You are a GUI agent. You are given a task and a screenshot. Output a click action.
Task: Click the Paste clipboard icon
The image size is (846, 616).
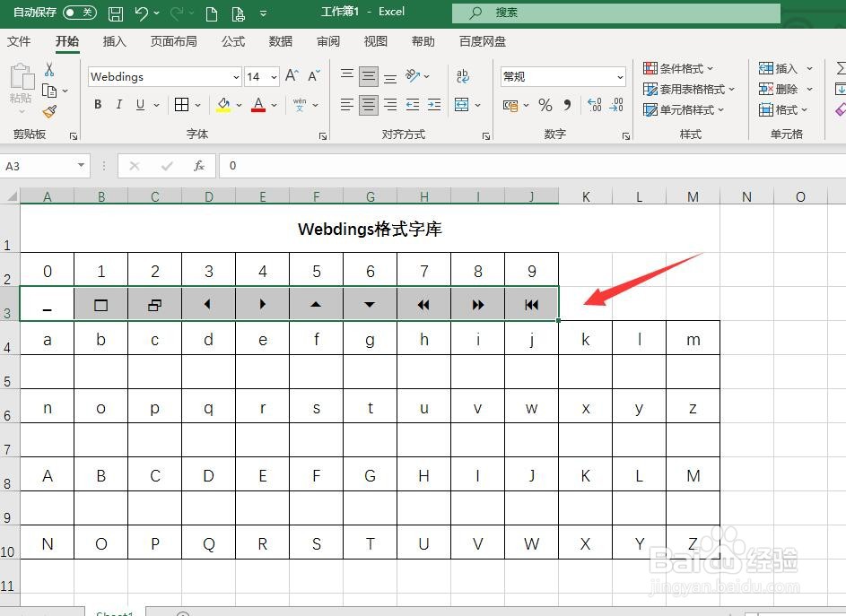click(x=22, y=76)
